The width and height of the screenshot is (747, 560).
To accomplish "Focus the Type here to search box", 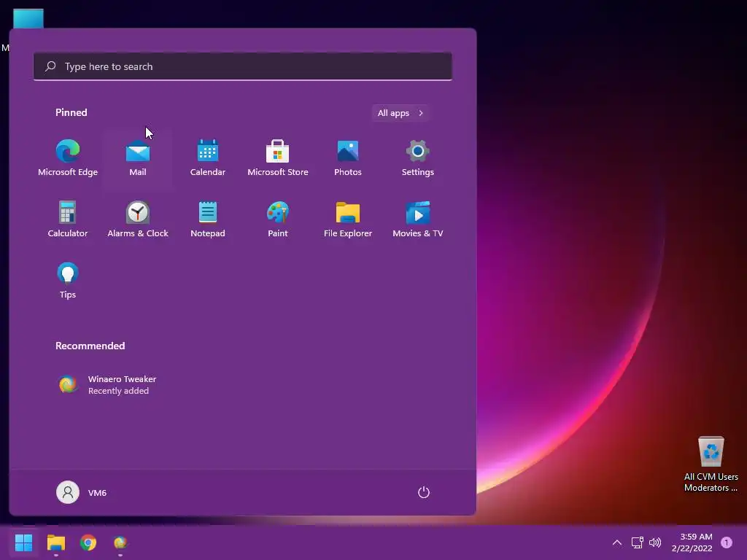I will (x=242, y=66).
